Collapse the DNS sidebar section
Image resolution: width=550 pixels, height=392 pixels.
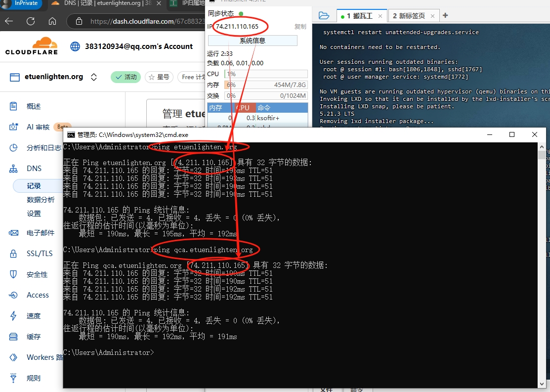[34, 169]
